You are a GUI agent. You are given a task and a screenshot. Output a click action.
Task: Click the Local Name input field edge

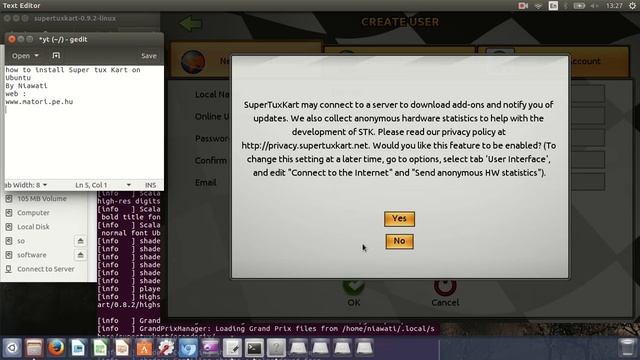point(587,94)
